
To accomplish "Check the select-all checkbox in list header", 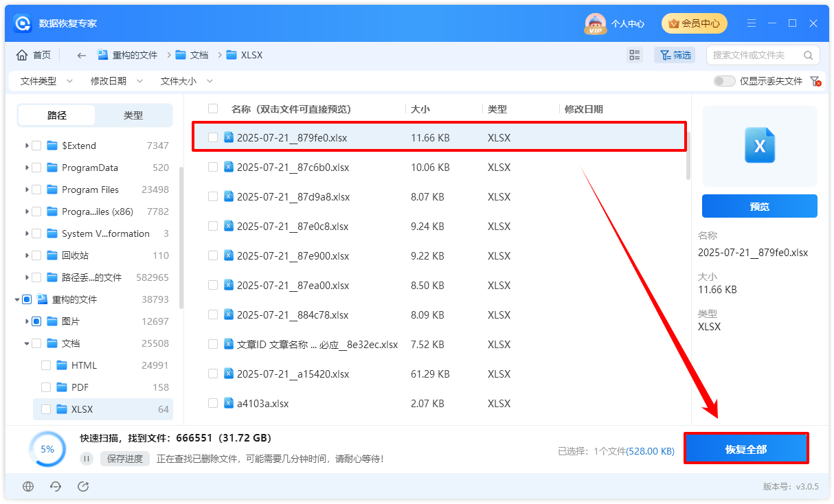I will [x=213, y=108].
